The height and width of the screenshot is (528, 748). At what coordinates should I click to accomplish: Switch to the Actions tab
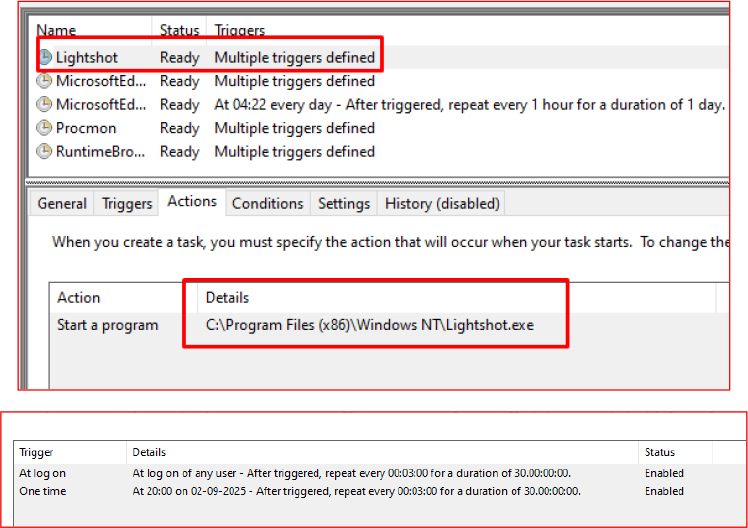click(x=192, y=202)
